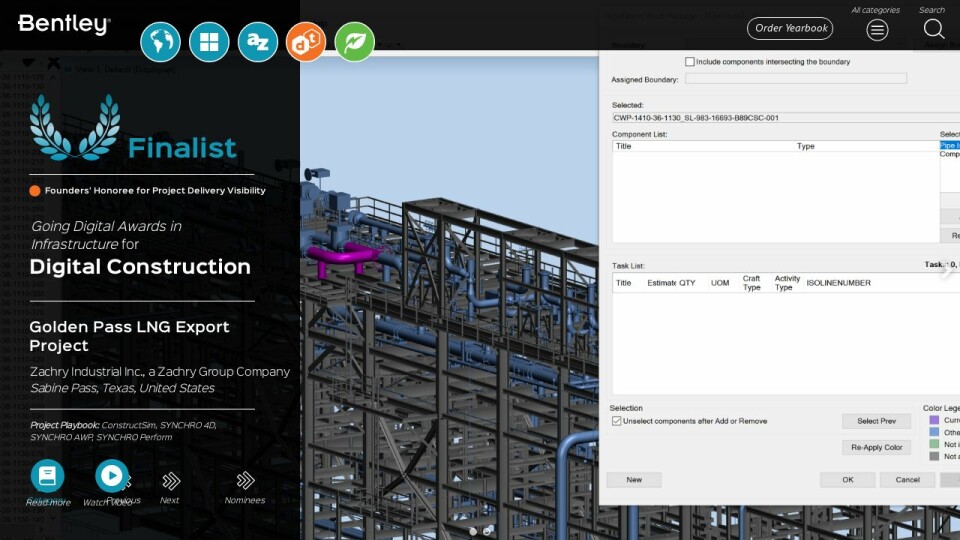Click the Founders' Honoree orange dot label

click(148, 190)
